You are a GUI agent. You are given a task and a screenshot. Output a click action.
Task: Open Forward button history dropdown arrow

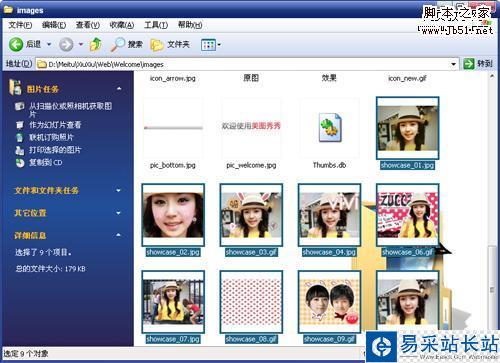coord(81,44)
